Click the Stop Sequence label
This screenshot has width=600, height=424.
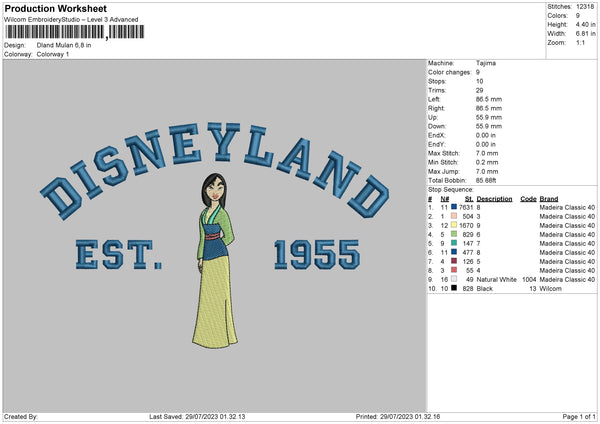click(450, 189)
